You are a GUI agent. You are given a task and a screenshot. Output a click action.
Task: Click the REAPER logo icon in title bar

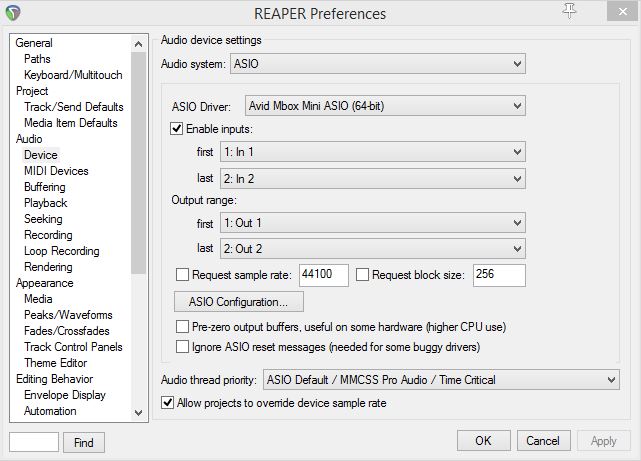(15, 14)
